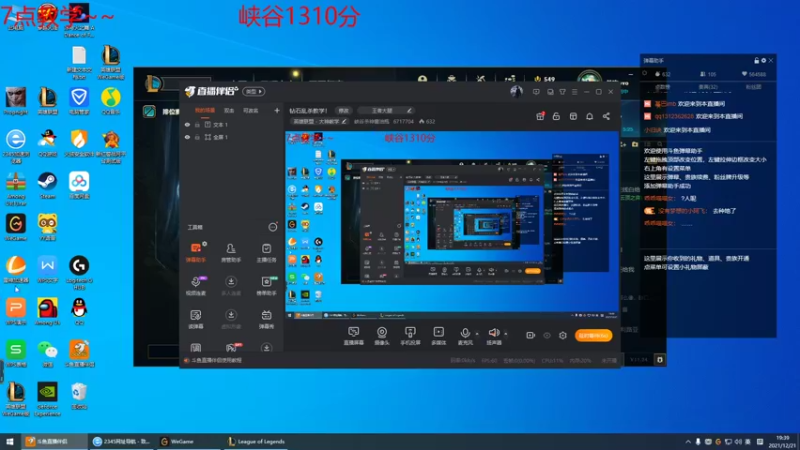Open the WeChat desktop shortcut

pyautogui.click(x=47, y=353)
